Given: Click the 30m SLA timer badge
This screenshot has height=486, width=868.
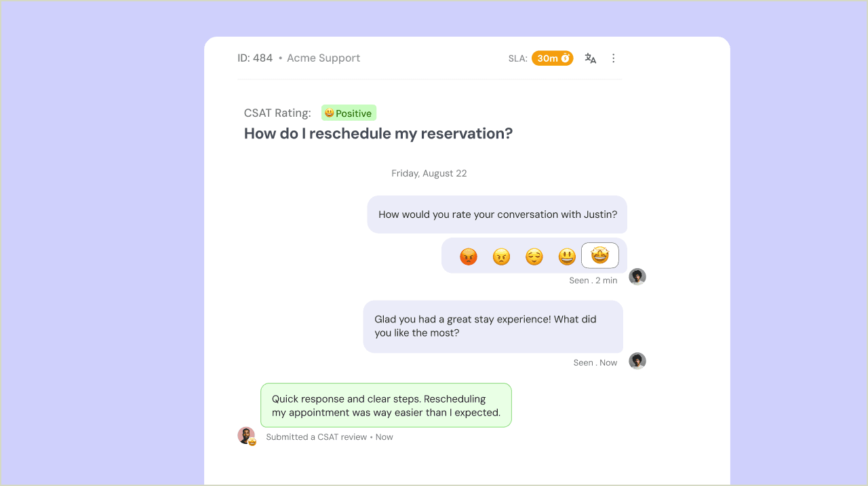Looking at the screenshot, I should tap(553, 58).
